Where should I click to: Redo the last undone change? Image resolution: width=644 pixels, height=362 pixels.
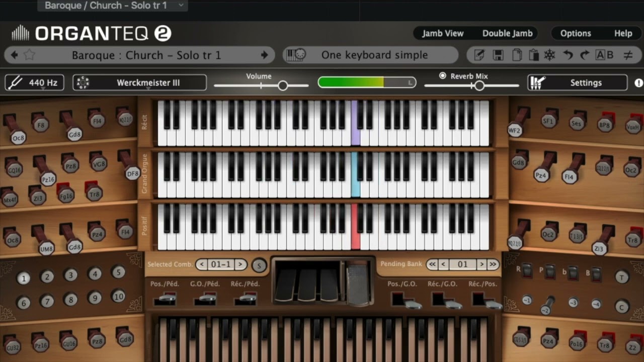coord(585,55)
